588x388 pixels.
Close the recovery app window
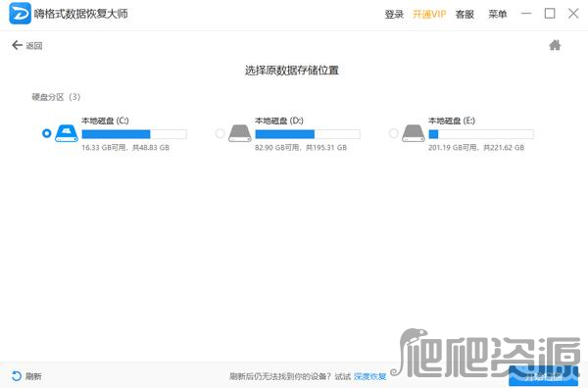click(x=573, y=14)
